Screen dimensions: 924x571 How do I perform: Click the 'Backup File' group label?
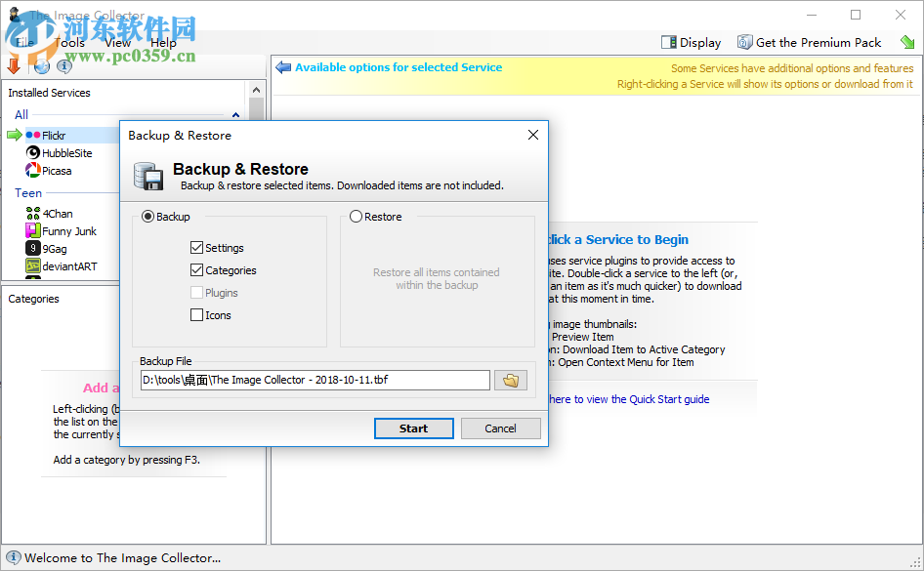(x=166, y=361)
